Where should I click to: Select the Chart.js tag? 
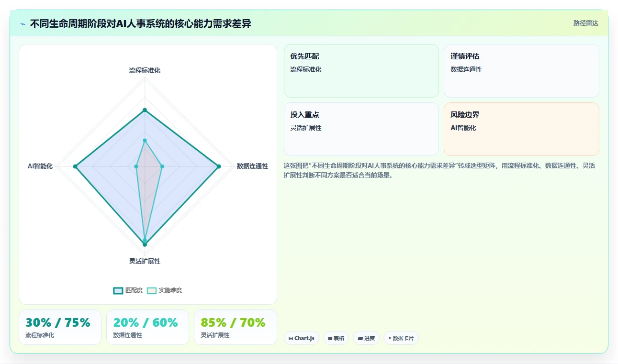[302, 338]
